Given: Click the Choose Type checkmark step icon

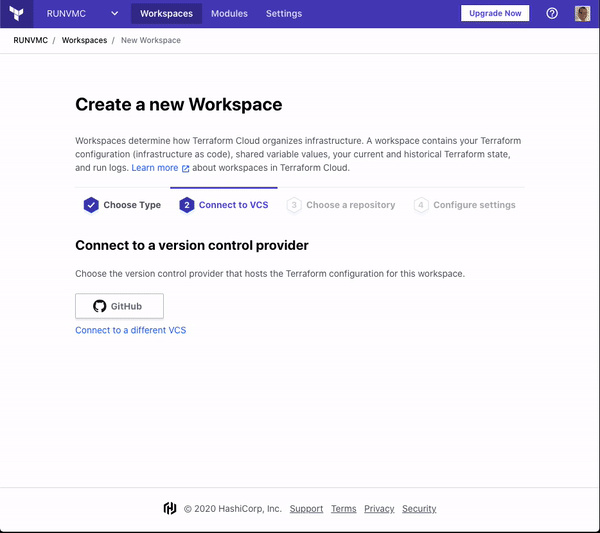Looking at the screenshot, I should (91, 205).
